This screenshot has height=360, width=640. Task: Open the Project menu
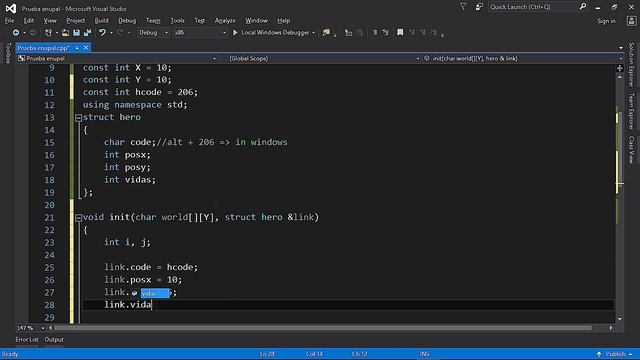pyautogui.click(x=76, y=20)
